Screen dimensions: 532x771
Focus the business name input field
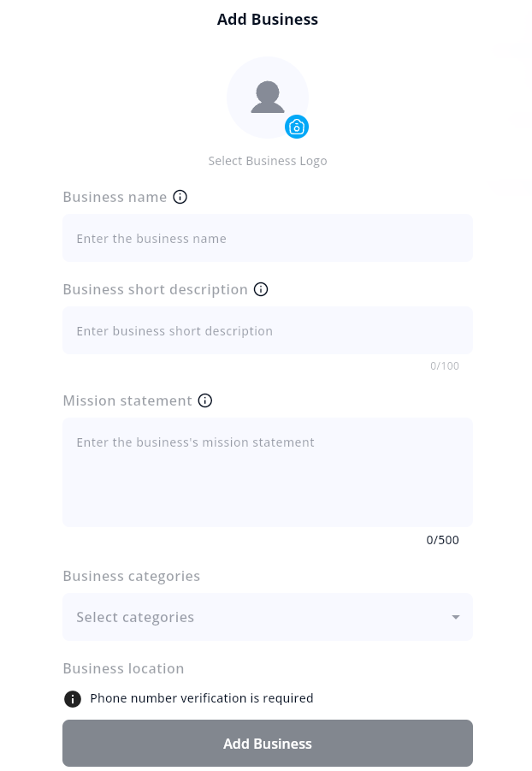coord(267,238)
